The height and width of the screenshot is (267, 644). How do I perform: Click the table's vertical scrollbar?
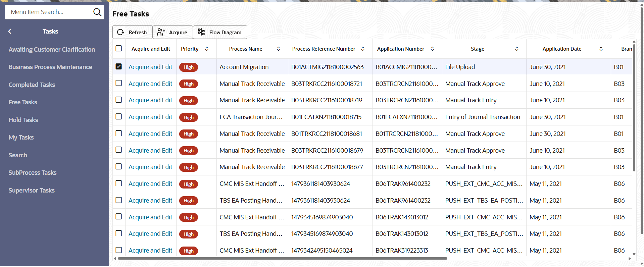point(634,108)
